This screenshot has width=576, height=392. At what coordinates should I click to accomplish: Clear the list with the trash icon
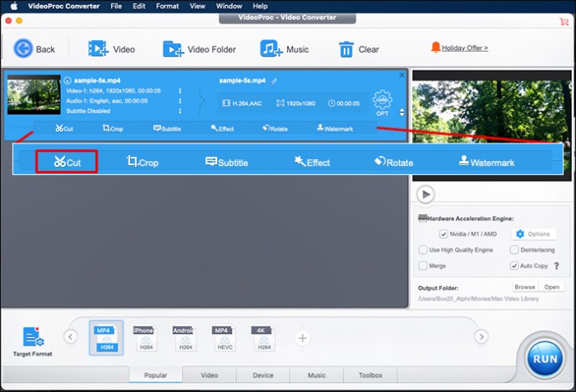(x=346, y=49)
